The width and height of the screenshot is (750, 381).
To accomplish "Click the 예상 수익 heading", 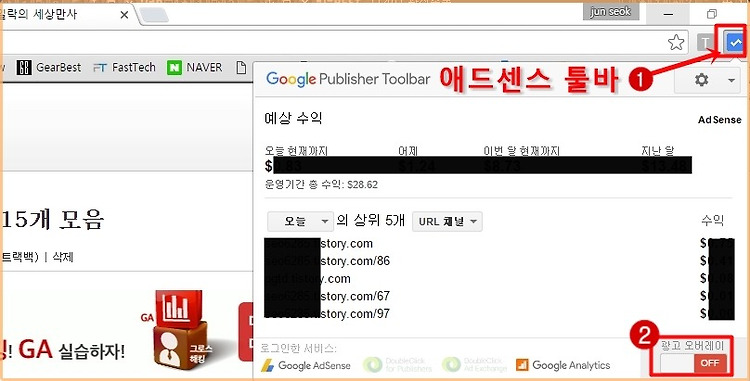I will (x=293, y=118).
